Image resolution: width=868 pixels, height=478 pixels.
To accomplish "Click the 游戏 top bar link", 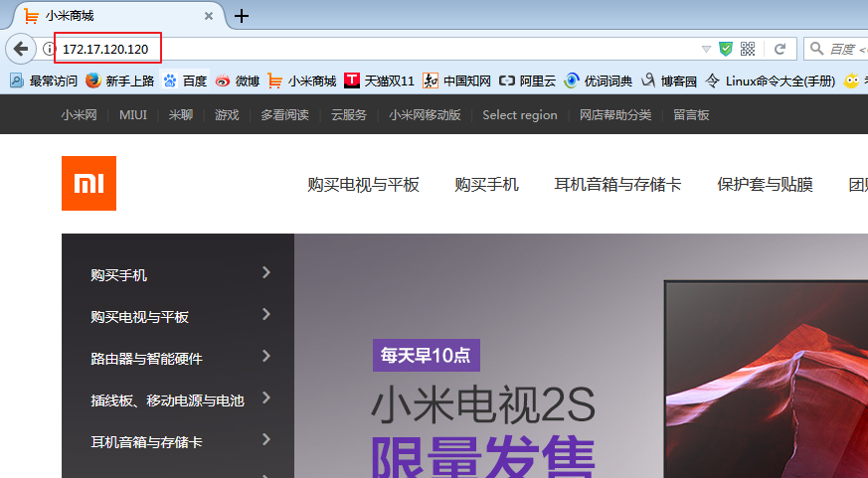I will coord(227,115).
